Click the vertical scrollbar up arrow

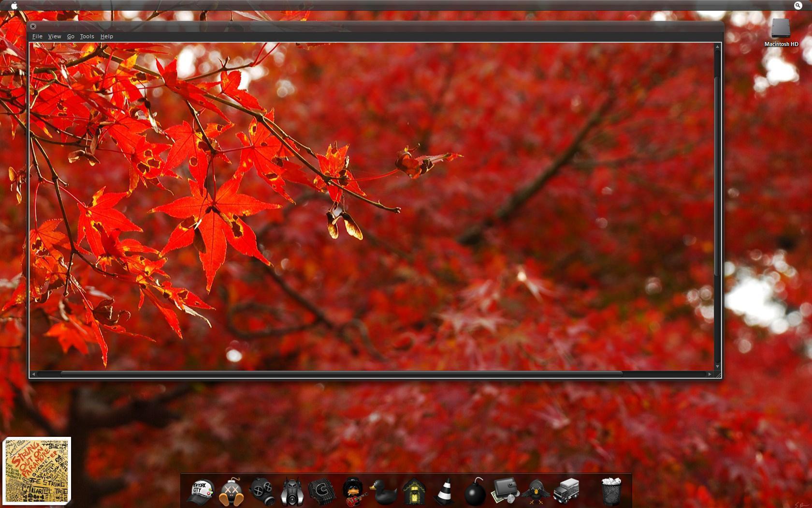pyautogui.click(x=717, y=46)
